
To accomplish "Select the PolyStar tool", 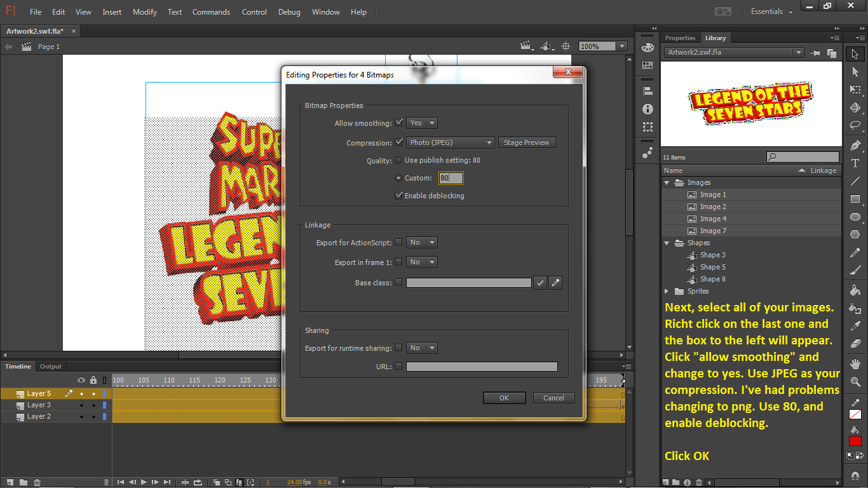I will [855, 234].
